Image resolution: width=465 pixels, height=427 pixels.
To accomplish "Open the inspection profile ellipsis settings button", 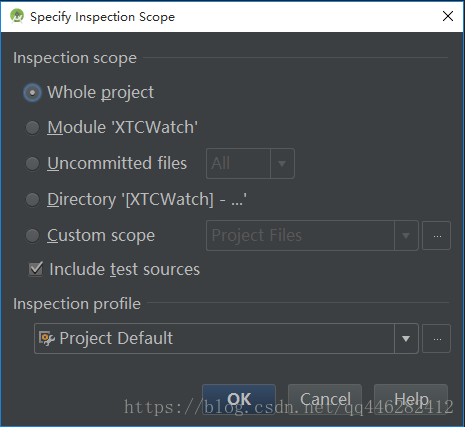I will (x=437, y=339).
